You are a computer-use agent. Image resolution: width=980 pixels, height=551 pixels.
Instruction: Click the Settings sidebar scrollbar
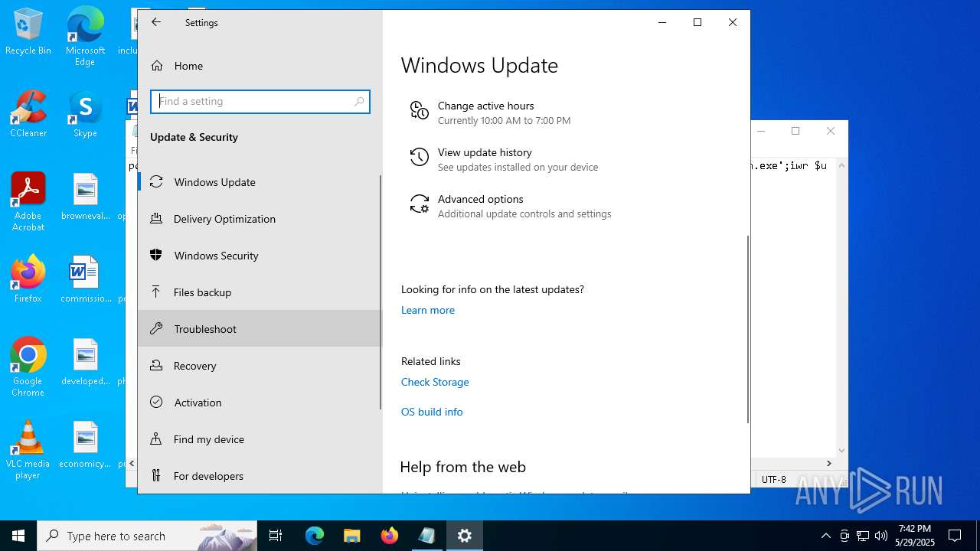point(381,292)
